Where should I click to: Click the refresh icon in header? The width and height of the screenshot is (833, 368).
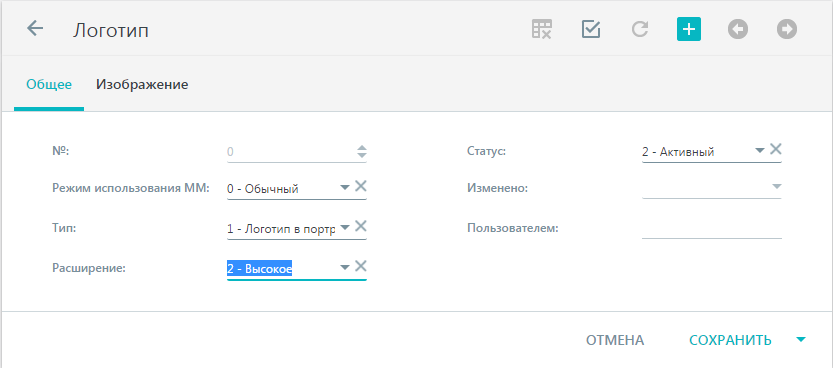coord(640,29)
